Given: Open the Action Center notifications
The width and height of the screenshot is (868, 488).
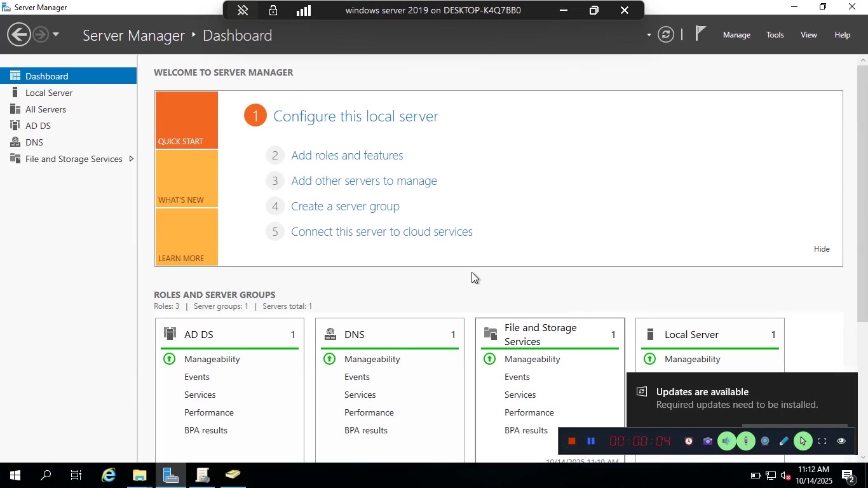Looking at the screenshot, I should tap(848, 475).
